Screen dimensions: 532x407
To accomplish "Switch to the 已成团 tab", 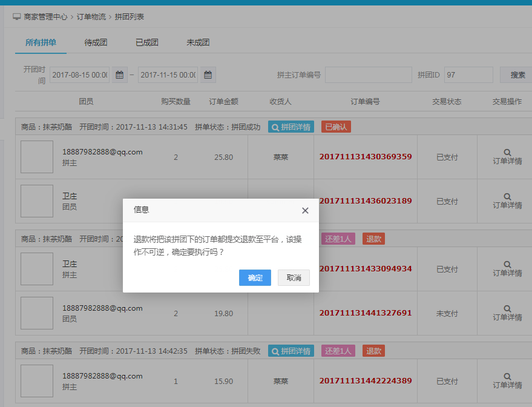I will coord(146,42).
